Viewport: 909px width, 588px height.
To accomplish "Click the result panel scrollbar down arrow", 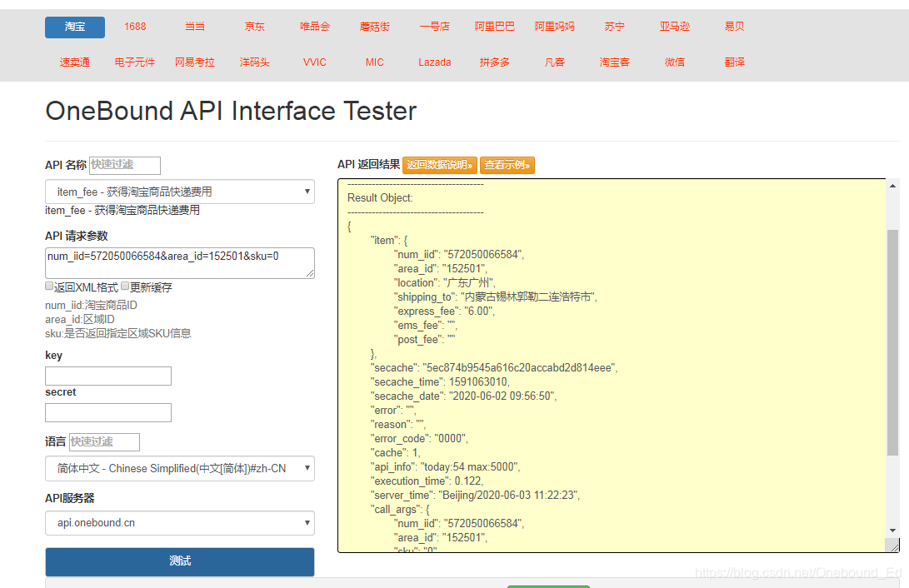I will pos(893,531).
